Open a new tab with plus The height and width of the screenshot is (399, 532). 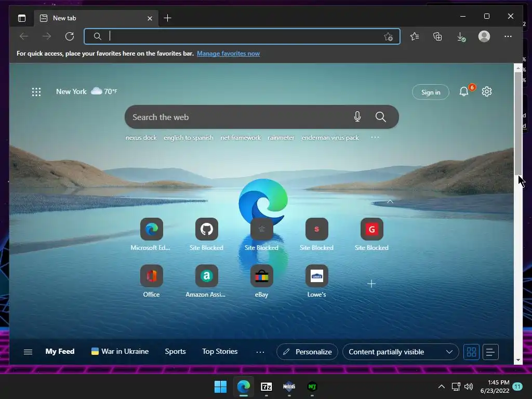pyautogui.click(x=167, y=18)
